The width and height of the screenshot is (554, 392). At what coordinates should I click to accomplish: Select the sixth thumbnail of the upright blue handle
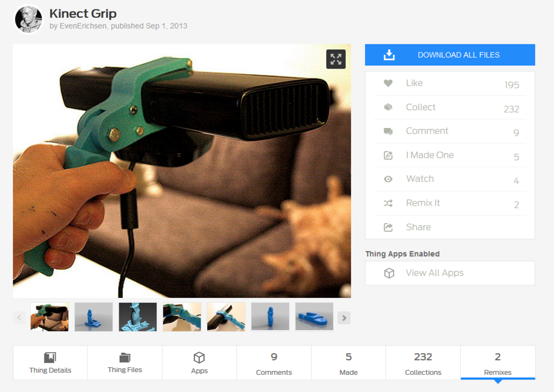pyautogui.click(x=270, y=317)
